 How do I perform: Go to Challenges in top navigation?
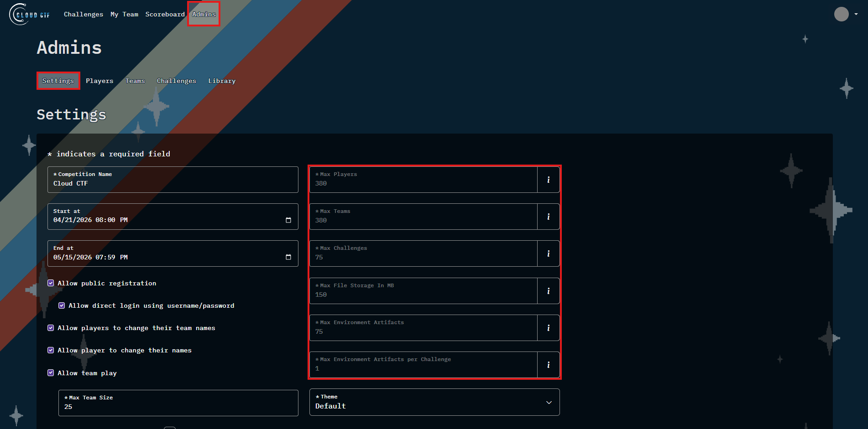point(84,14)
